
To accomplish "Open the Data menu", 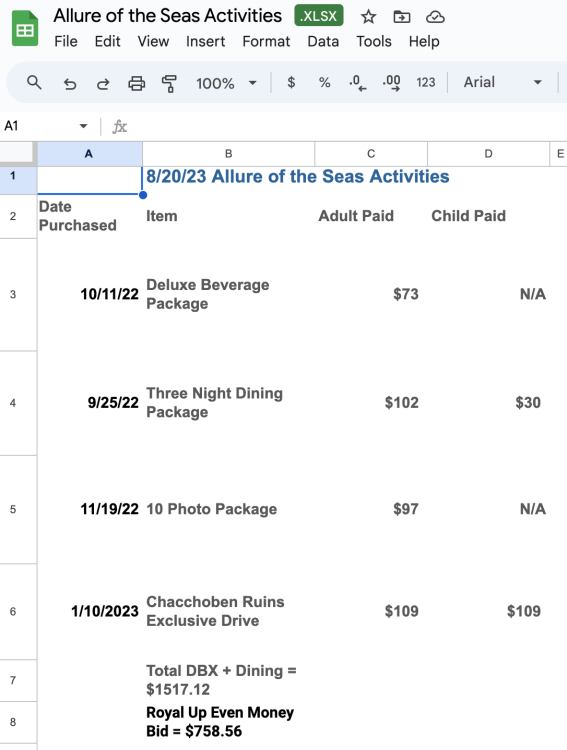I will click(x=323, y=42).
